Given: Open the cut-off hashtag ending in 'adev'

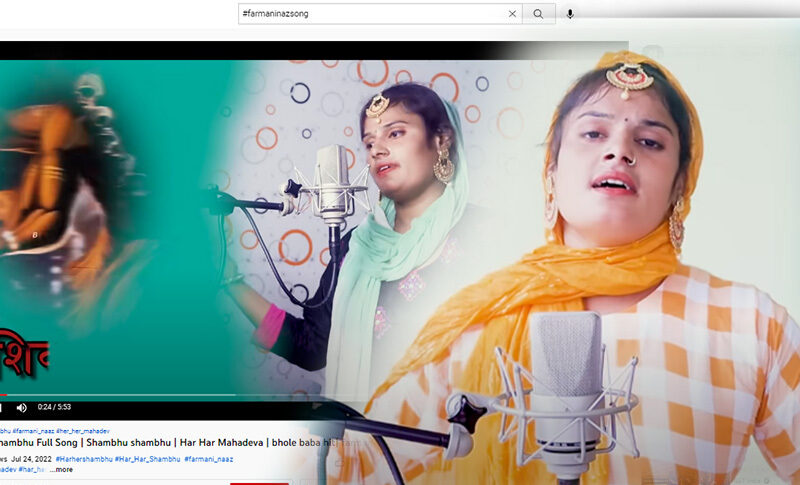Looking at the screenshot, I should click(x=7, y=469).
